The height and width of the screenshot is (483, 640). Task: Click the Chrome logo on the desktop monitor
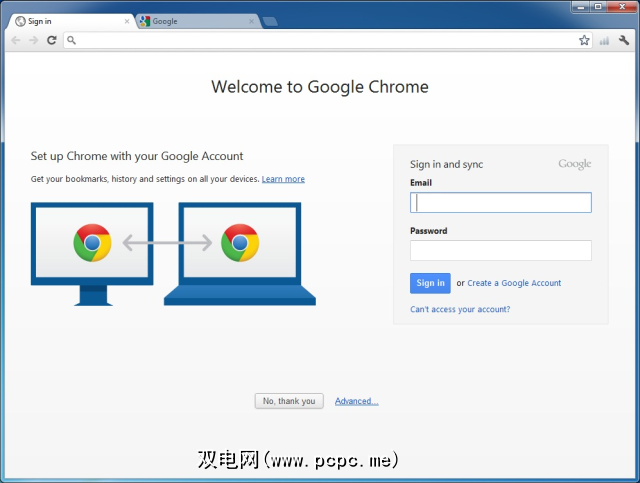[92, 243]
